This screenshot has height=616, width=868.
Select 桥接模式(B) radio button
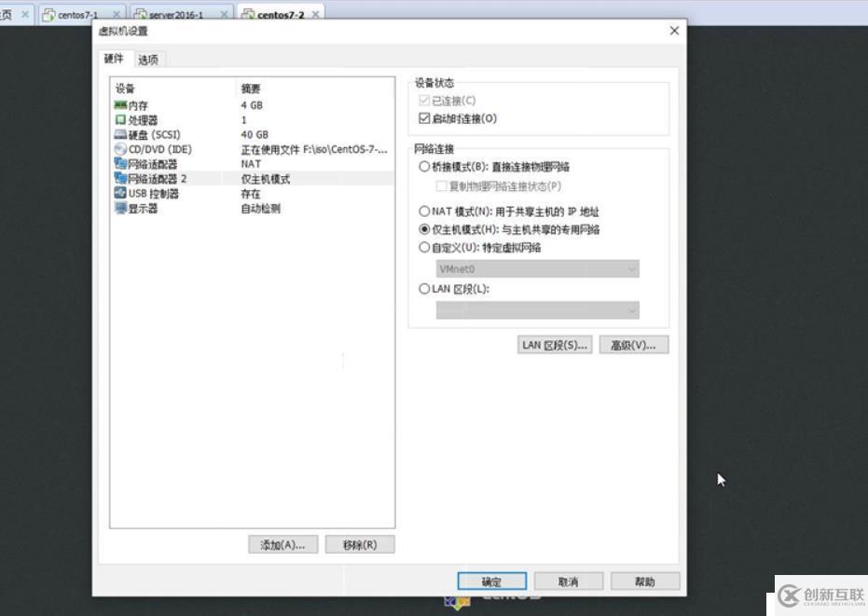pyautogui.click(x=424, y=167)
